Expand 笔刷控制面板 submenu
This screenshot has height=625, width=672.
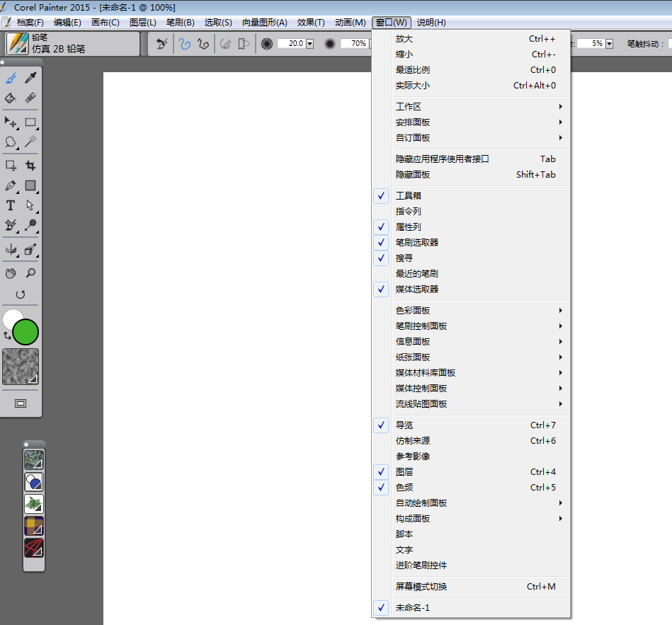471,326
